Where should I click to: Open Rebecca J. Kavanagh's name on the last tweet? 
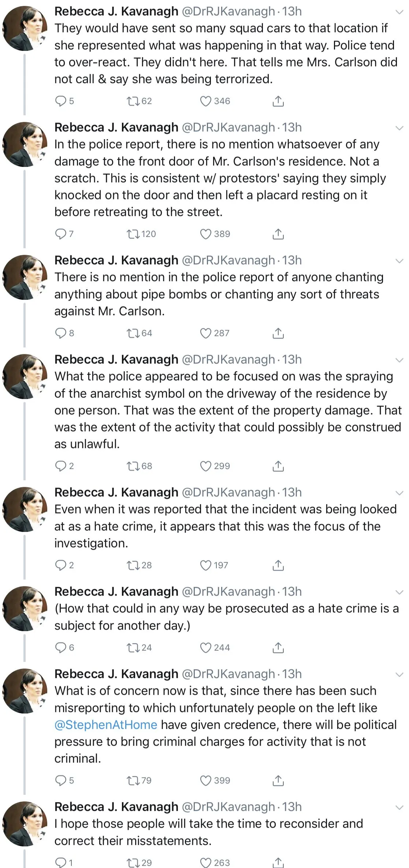click(116, 807)
